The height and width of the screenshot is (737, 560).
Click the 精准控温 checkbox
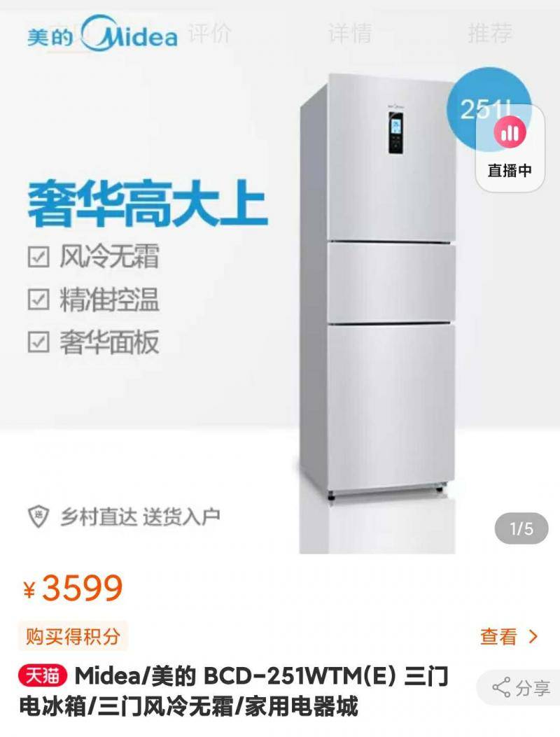coord(38,300)
